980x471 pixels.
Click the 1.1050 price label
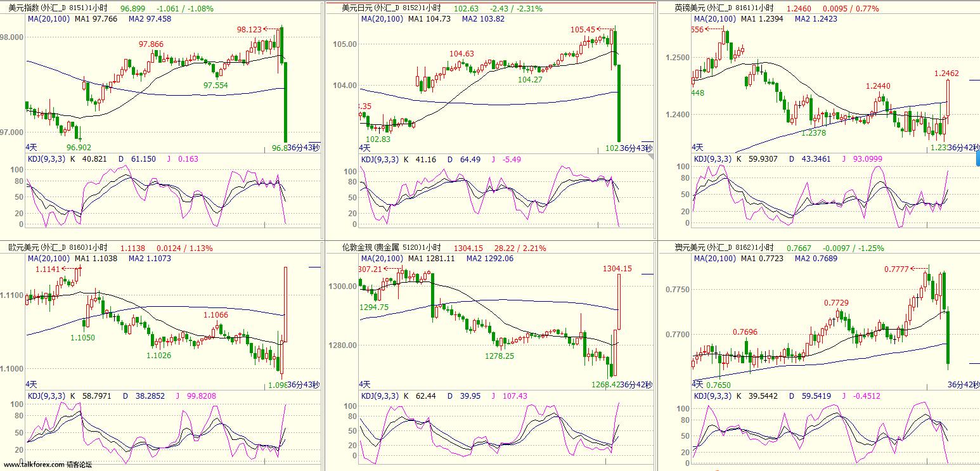(82, 337)
